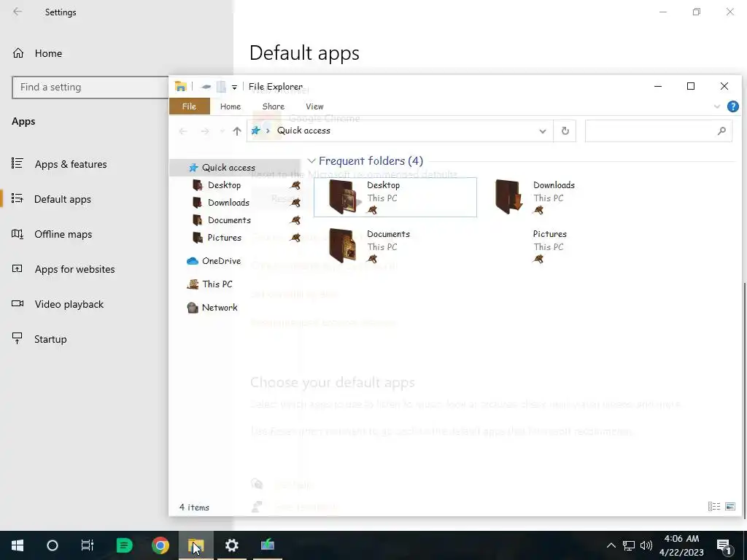Click the pin icon next to Desktop in navigation pane
This screenshot has height=560, width=747.
coord(295,185)
